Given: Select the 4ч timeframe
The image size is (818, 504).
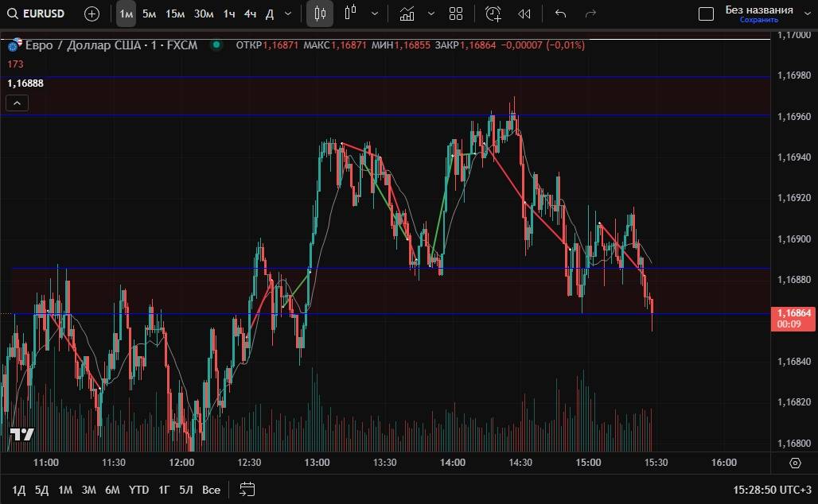Looking at the screenshot, I should (251, 14).
